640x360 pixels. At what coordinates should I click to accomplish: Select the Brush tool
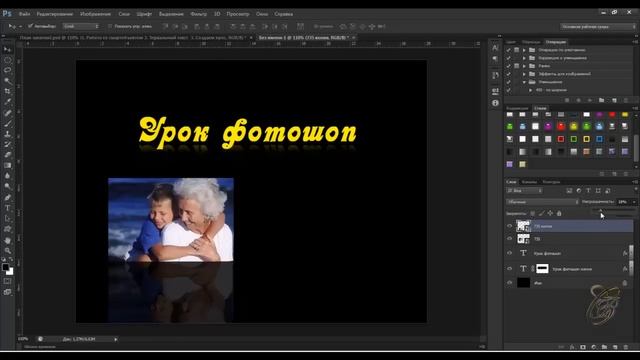pyautogui.click(x=7, y=123)
